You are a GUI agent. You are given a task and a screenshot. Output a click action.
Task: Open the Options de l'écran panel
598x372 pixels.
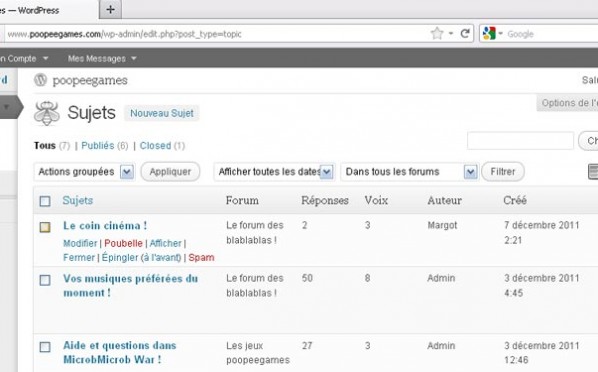click(x=567, y=103)
